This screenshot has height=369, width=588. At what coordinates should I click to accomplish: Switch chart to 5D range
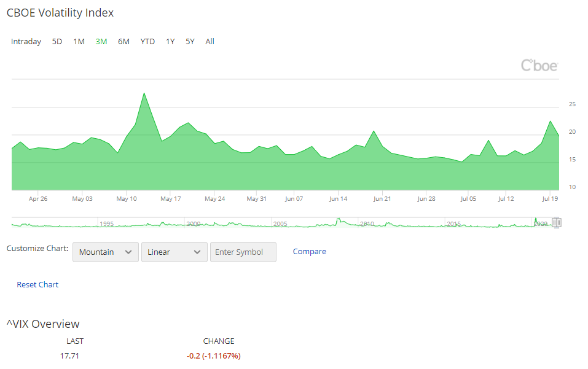[x=57, y=42]
